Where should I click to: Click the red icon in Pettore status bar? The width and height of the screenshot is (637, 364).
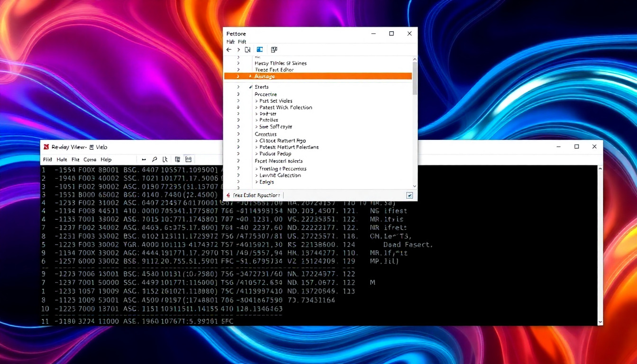(x=228, y=195)
